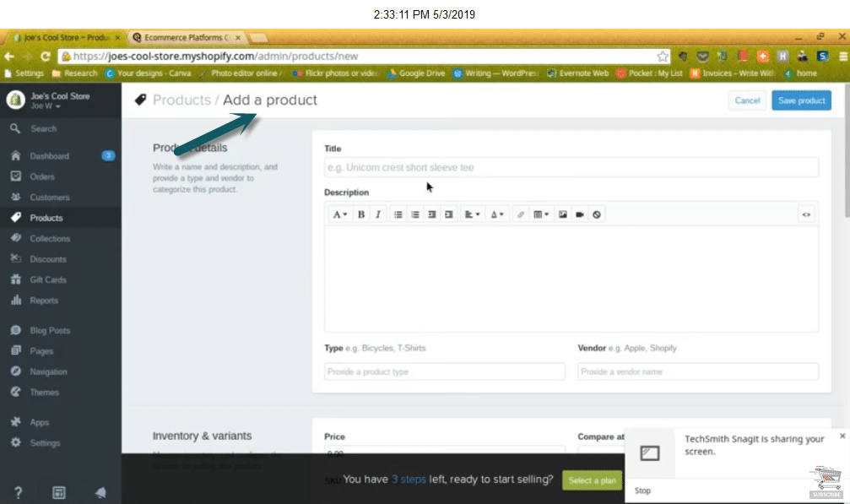The width and height of the screenshot is (850, 504).
Task: Open the text formatting dropdown
Action: click(x=339, y=214)
